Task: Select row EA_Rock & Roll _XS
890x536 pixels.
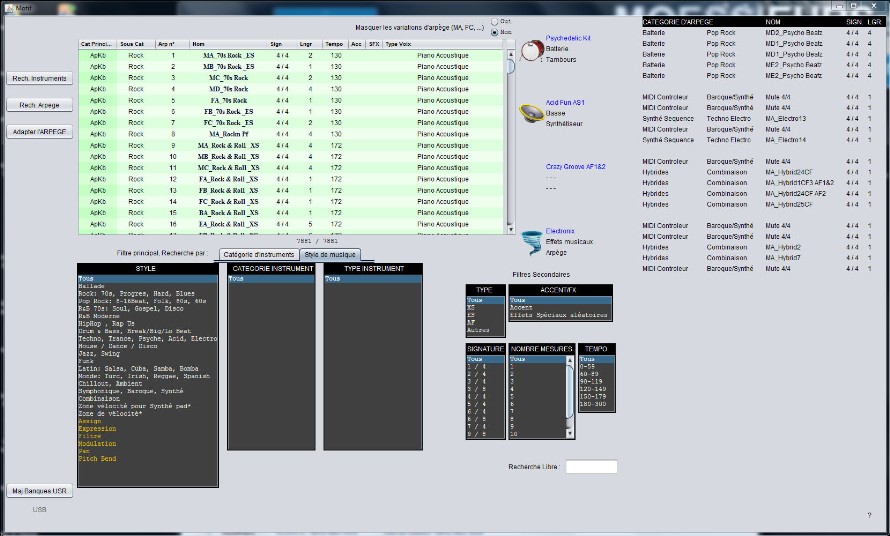Action: click(291, 224)
